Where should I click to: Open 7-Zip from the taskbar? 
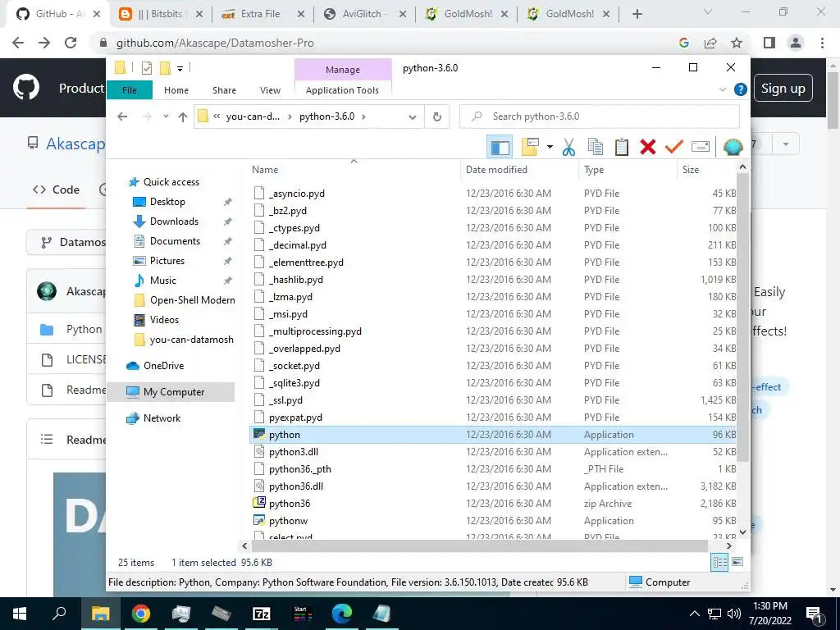[262, 614]
